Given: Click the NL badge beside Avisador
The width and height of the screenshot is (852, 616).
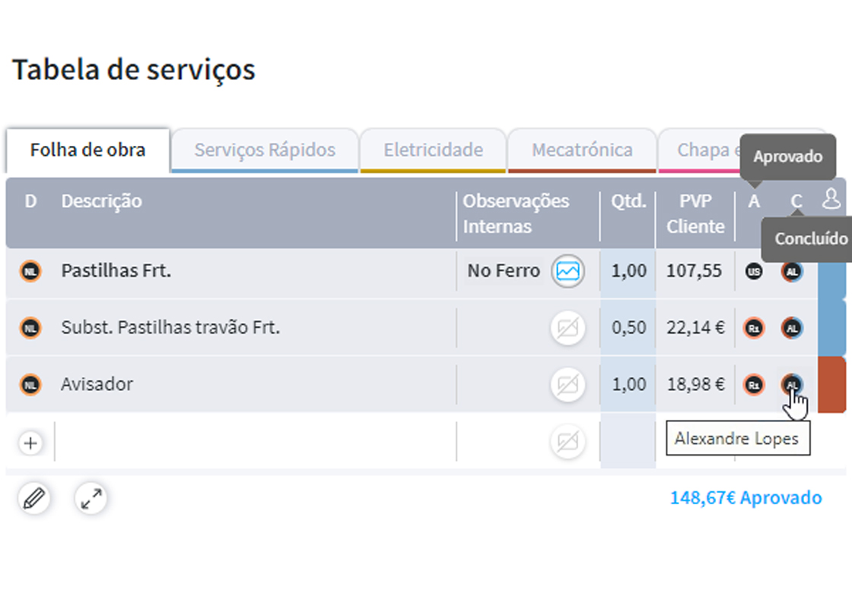Looking at the screenshot, I should (29, 384).
